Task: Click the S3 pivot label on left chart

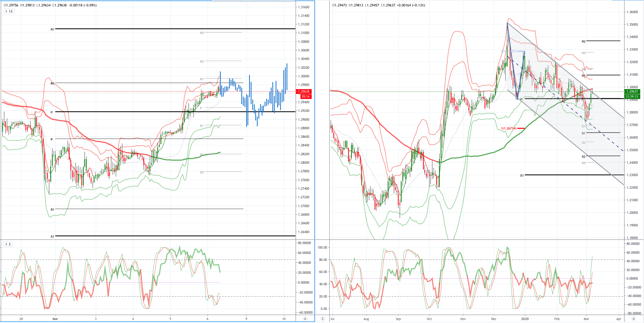Action: 202,172
